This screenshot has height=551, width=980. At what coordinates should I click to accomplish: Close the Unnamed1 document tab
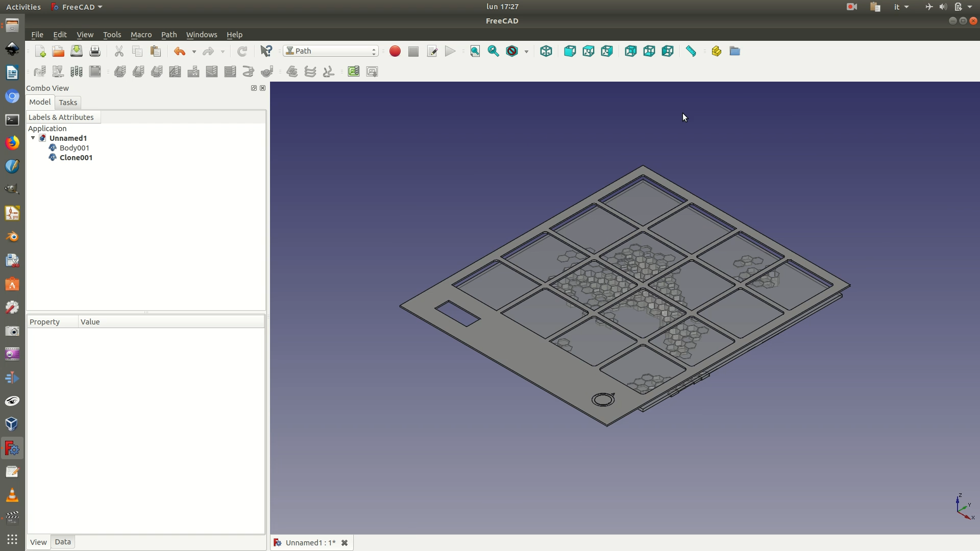[345, 543]
